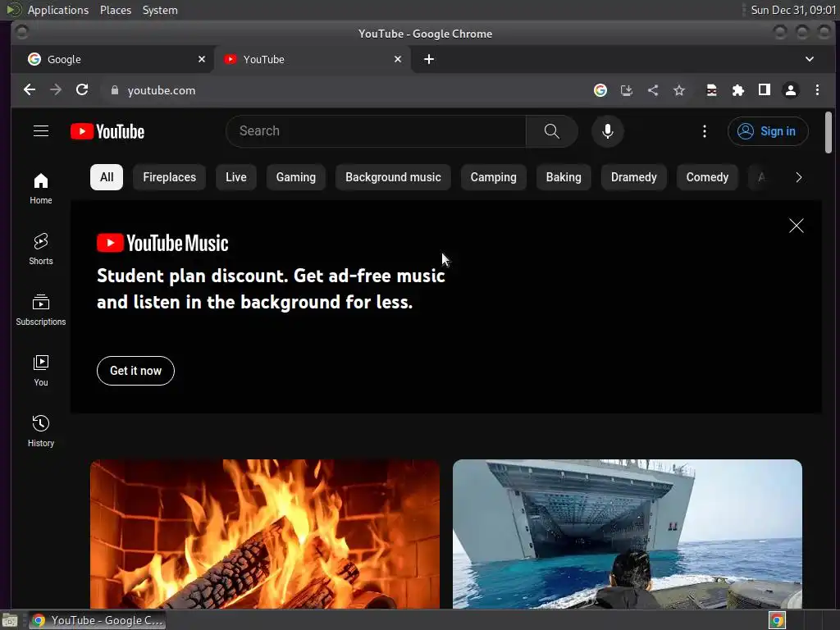Viewport: 840px width, 630px height.
Task: Bookmark this tab with star icon
Action: (678, 90)
